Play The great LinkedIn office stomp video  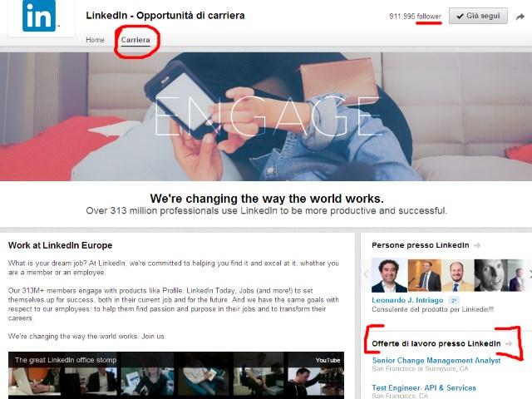tap(176, 375)
